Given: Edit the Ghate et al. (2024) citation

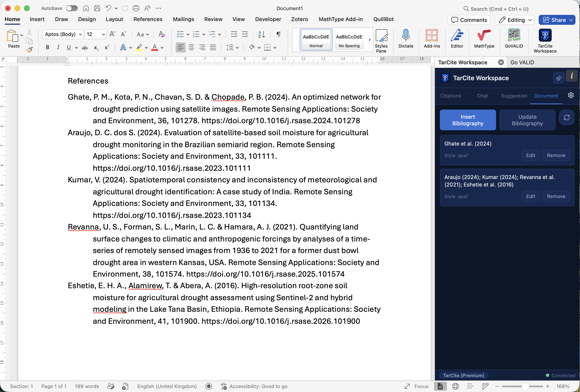Looking at the screenshot, I should pos(531,155).
